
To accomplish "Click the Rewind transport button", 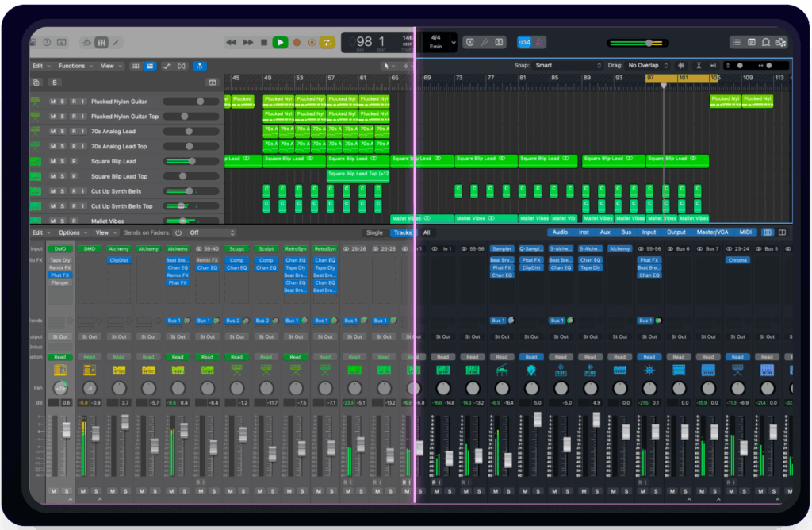I will pyautogui.click(x=232, y=42).
